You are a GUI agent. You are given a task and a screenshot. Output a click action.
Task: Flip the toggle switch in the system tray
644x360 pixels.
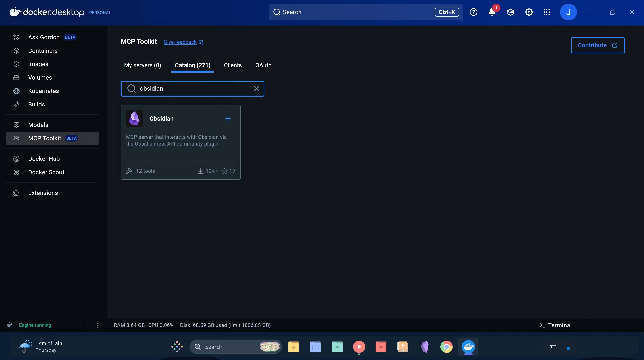(x=553, y=347)
